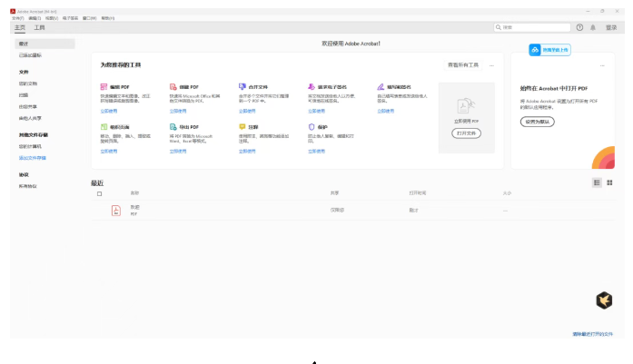Click the PDF file icon in the recent list

[x=116, y=211]
